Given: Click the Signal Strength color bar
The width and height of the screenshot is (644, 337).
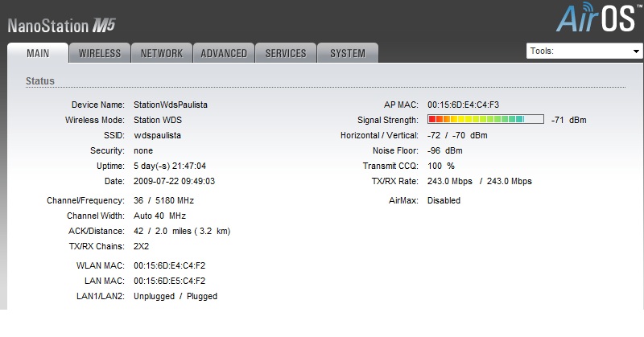Looking at the screenshot, I should click(x=485, y=120).
